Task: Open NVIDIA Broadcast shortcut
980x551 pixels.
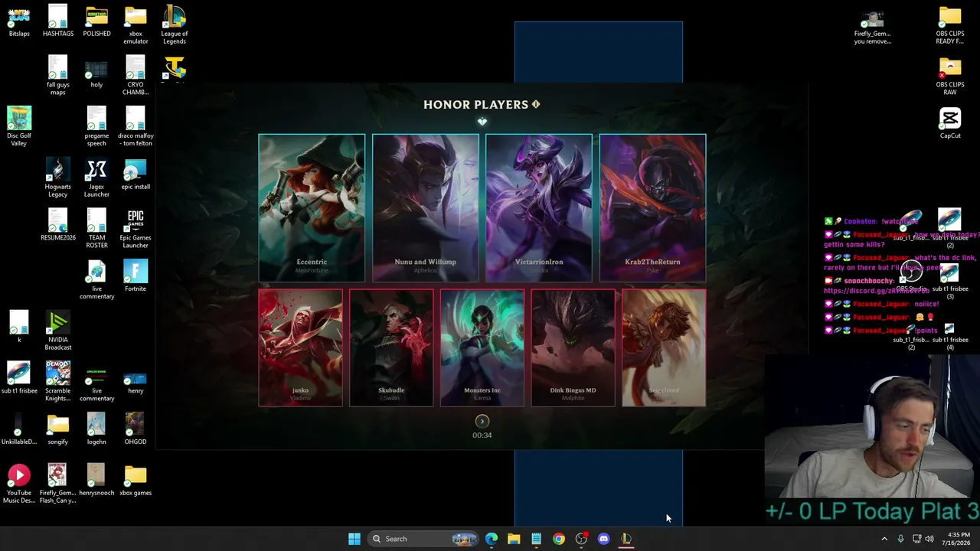Action: (58, 331)
